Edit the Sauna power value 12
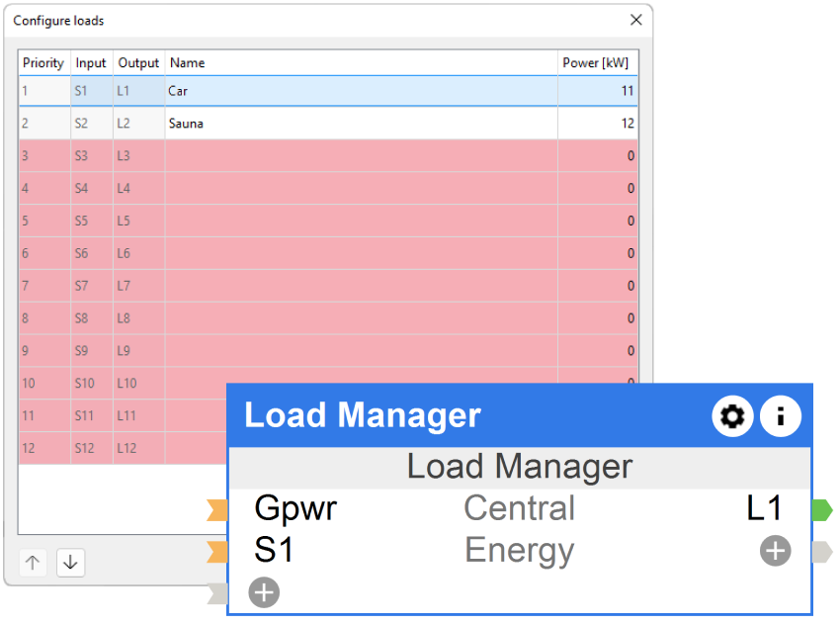This screenshot has height=625, width=840. click(597, 124)
